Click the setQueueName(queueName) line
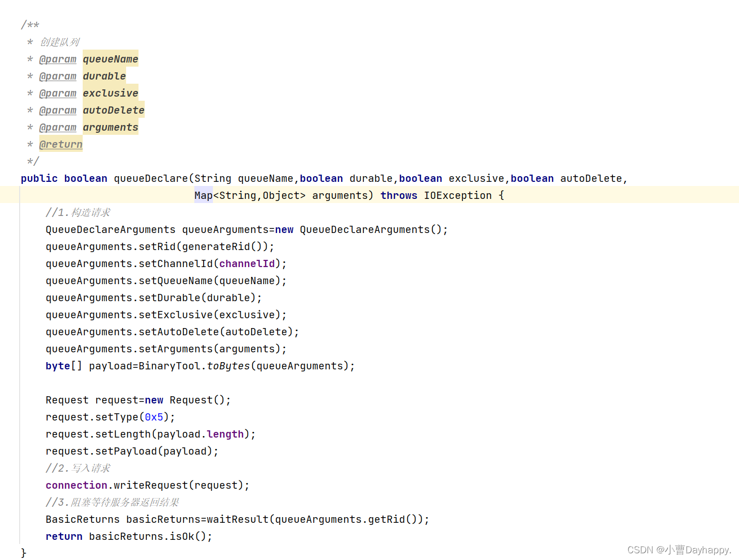 [166, 281]
